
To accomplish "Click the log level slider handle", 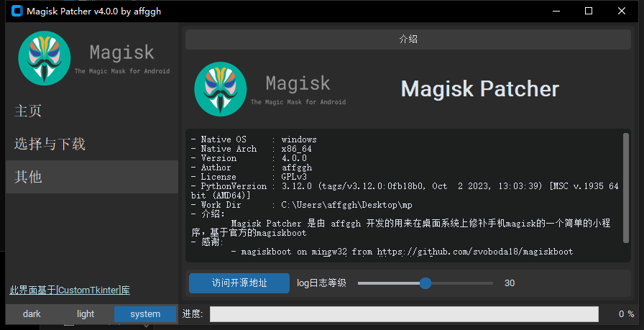I will (x=425, y=283).
